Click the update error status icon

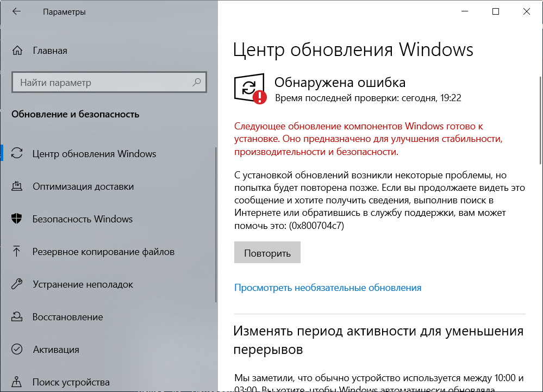tap(250, 89)
